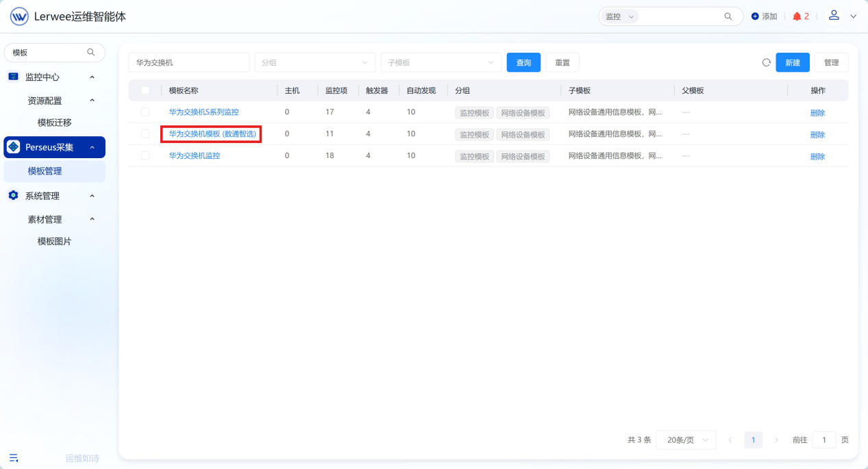This screenshot has height=469, width=868.
Task: Click the 触发器 column header
Action: point(377,90)
